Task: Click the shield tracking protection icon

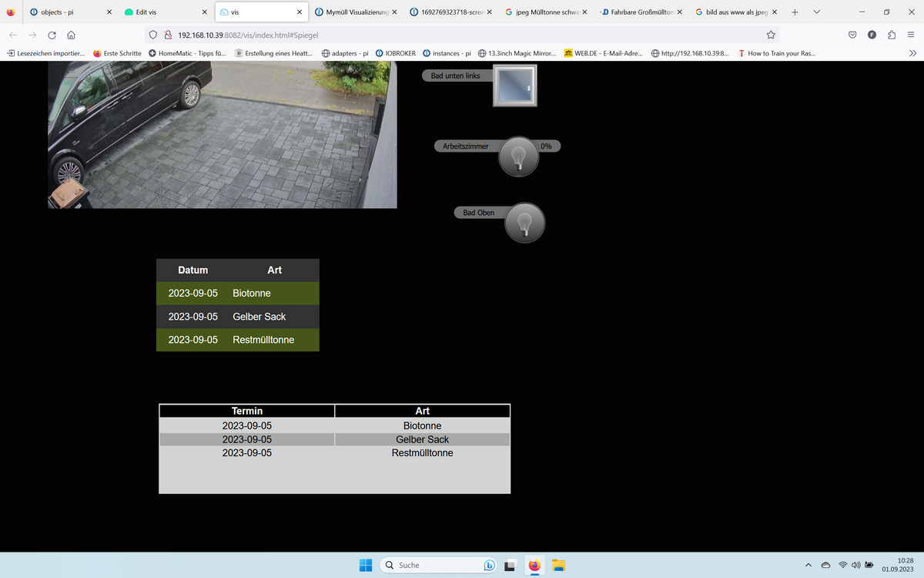Action: click(153, 35)
